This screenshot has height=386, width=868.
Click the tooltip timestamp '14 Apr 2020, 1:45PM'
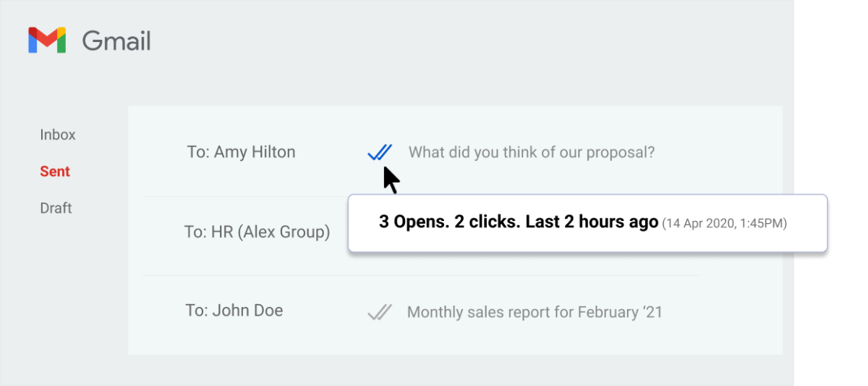coord(724,223)
